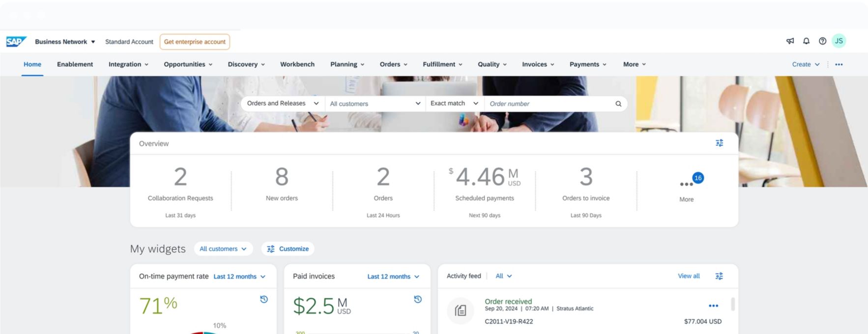This screenshot has width=868, height=334.
Task: Click the Activity feed scrollbar
Action: coord(732,305)
